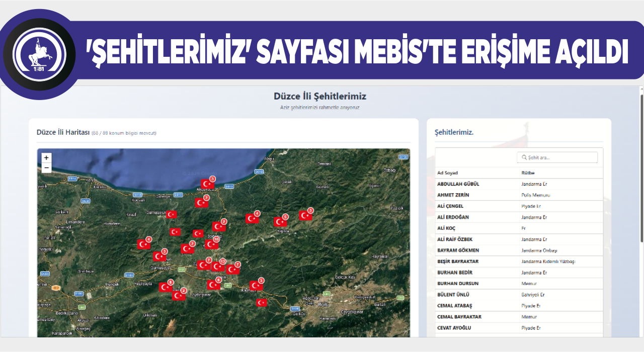Select the flag marker numbered 2 below Akçakoca

(x=202, y=203)
